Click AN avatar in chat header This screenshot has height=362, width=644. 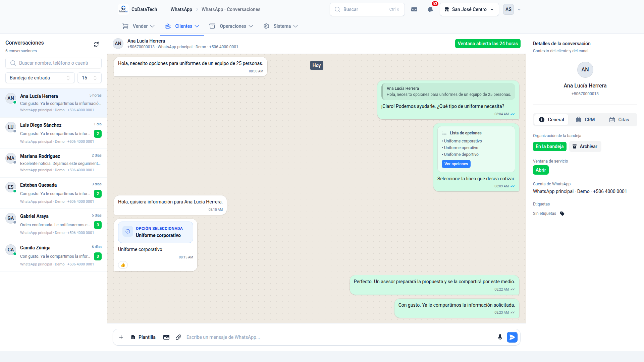[118, 44]
